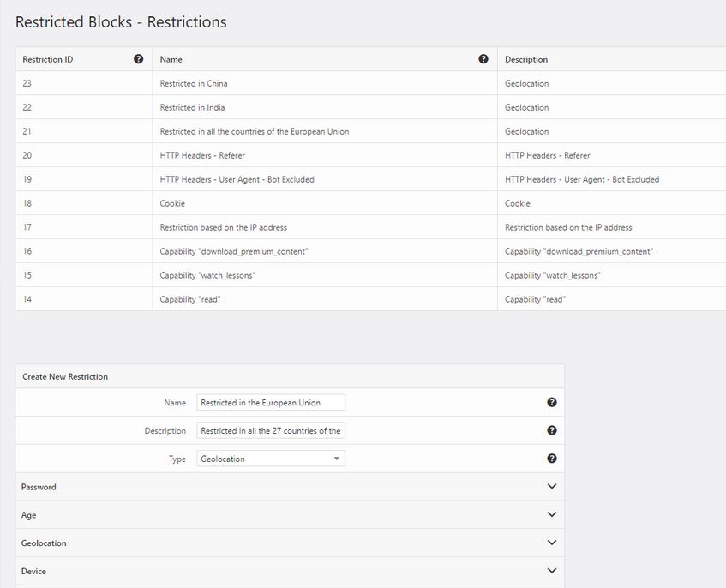This screenshot has width=726, height=588.
Task: Click help icon beside the Name field
Action: click(552, 402)
